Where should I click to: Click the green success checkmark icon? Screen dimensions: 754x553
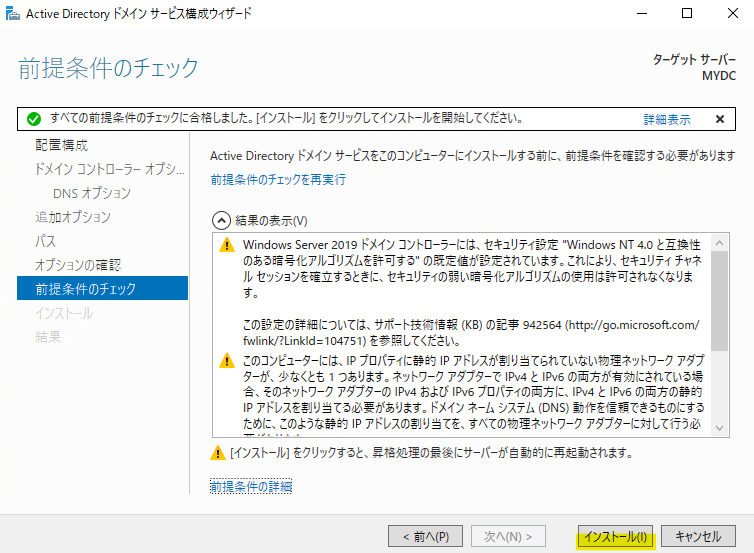(x=34, y=118)
